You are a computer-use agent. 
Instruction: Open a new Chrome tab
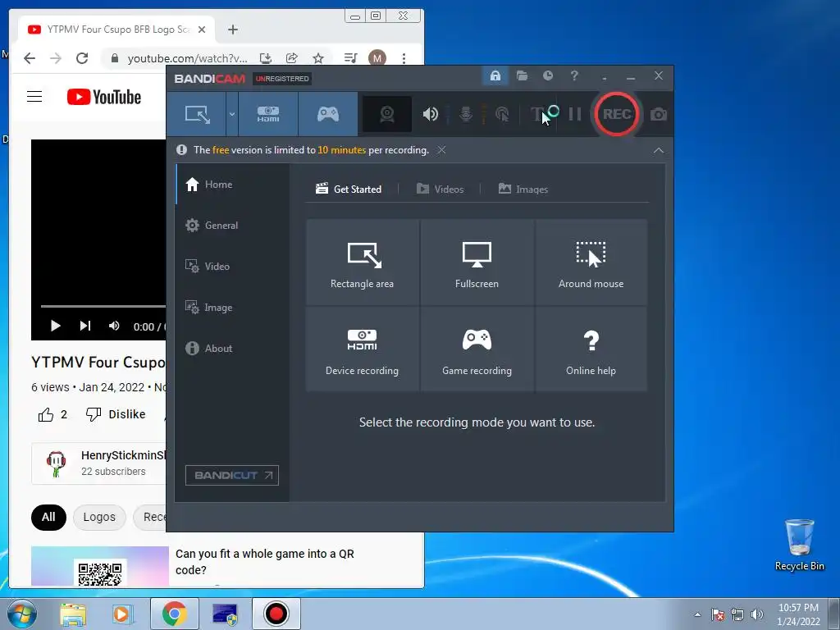click(x=232, y=30)
